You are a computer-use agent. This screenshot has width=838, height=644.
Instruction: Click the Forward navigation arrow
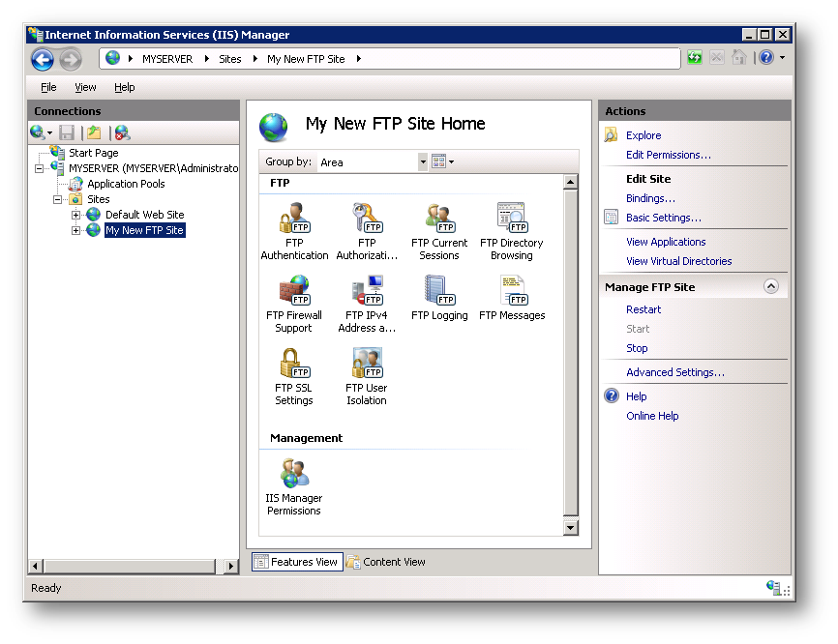pos(70,59)
